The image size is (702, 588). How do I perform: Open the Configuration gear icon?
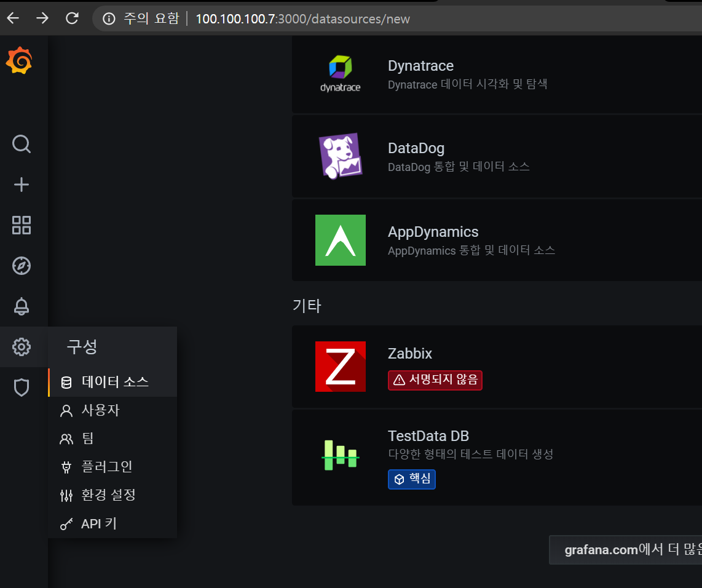coord(22,347)
